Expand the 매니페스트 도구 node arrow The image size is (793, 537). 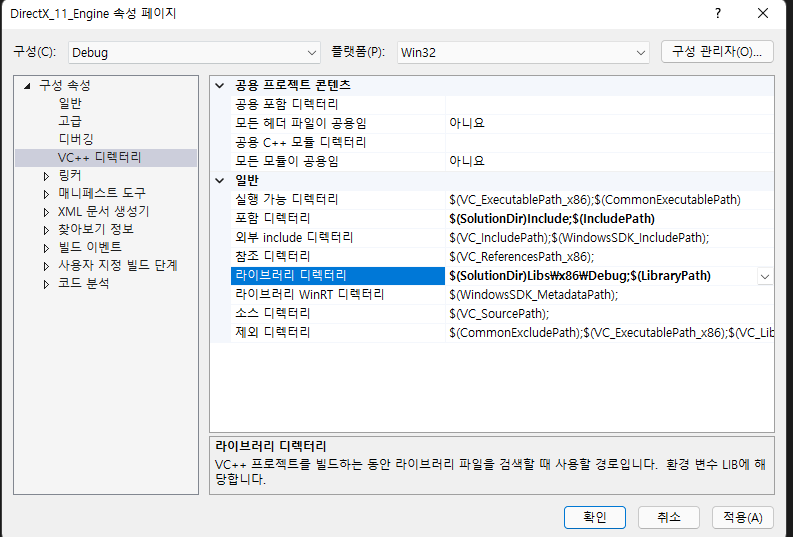47,194
